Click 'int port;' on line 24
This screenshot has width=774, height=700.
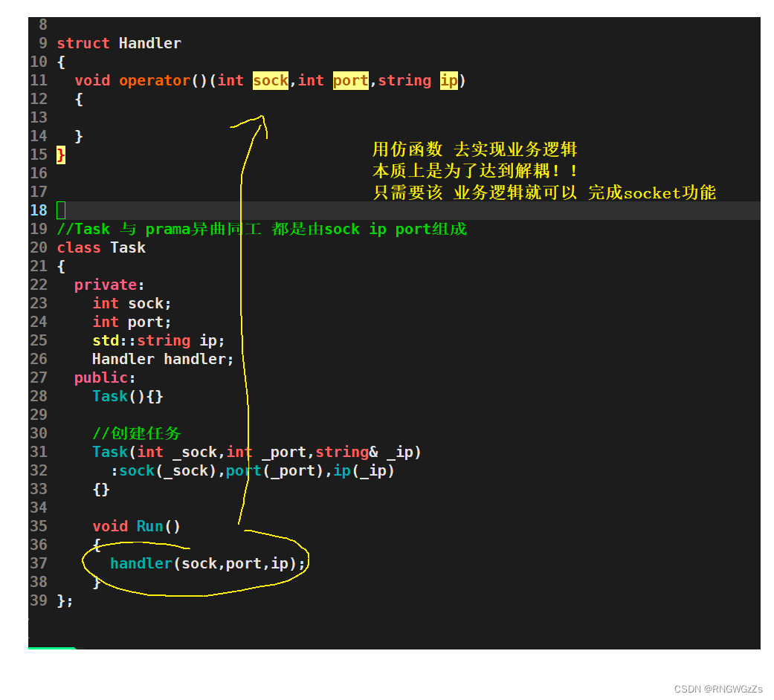pyautogui.click(x=132, y=322)
